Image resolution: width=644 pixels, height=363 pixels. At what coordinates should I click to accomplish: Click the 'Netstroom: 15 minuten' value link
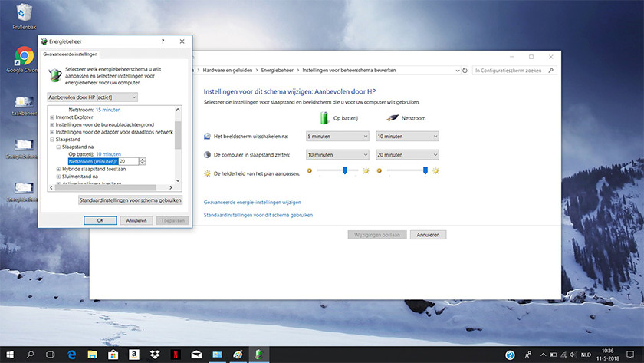108,110
